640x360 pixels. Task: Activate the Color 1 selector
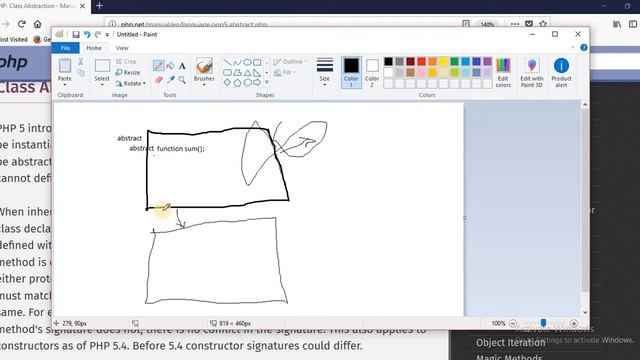[351, 73]
